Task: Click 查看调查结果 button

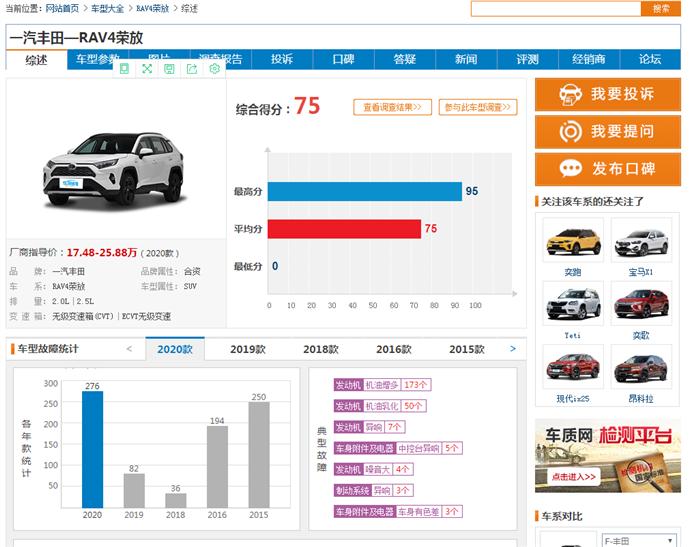Action: tap(392, 107)
